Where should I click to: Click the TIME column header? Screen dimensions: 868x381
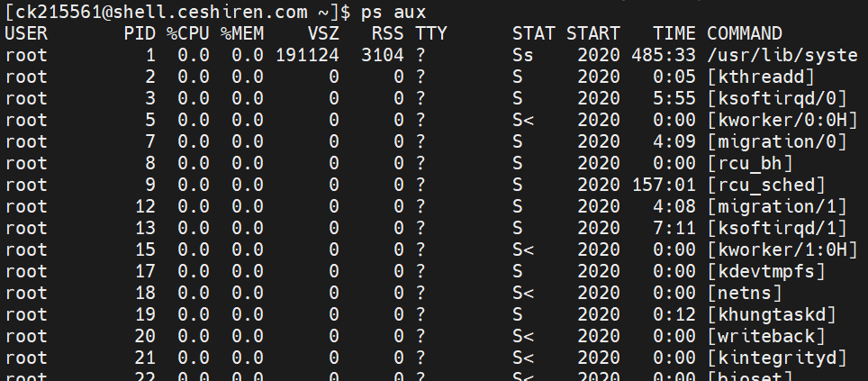coord(674,33)
